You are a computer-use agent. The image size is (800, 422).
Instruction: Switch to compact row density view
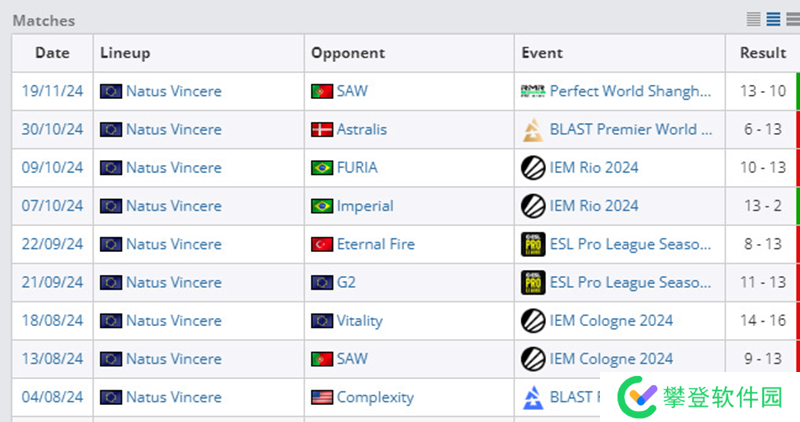pyautogui.click(x=754, y=19)
